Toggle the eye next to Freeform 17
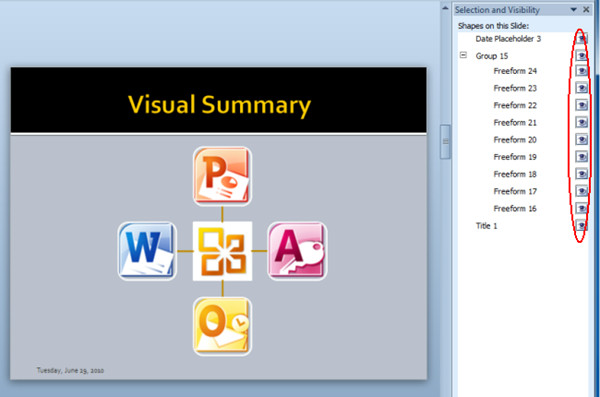Viewport: 600px width, 397px height. (582, 191)
